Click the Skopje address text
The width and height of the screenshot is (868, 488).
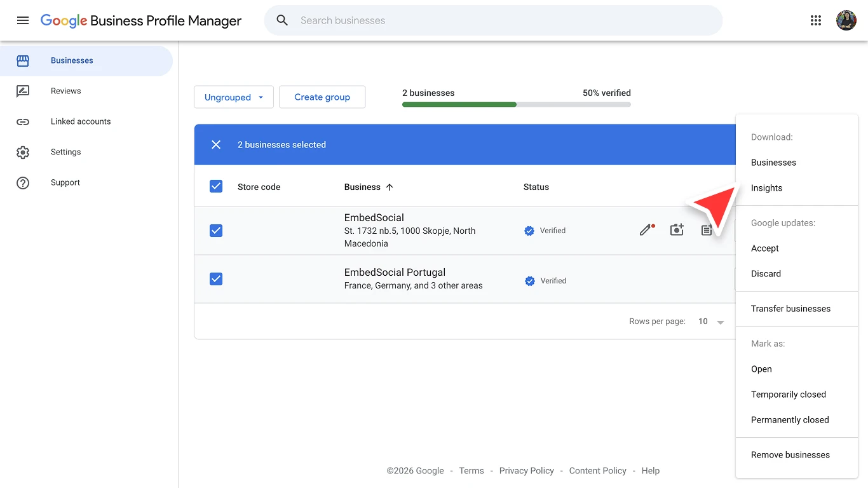click(410, 237)
